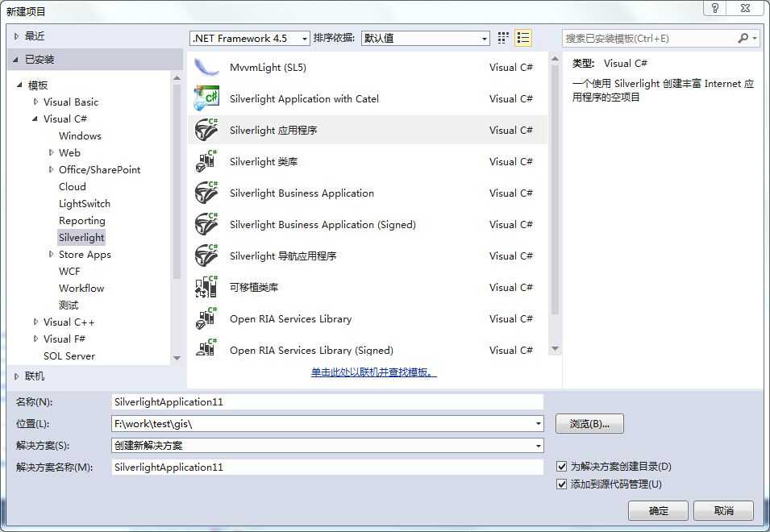Screen dimensions: 770x532
Task: Open search options dropdown arrow
Action: click(x=755, y=38)
